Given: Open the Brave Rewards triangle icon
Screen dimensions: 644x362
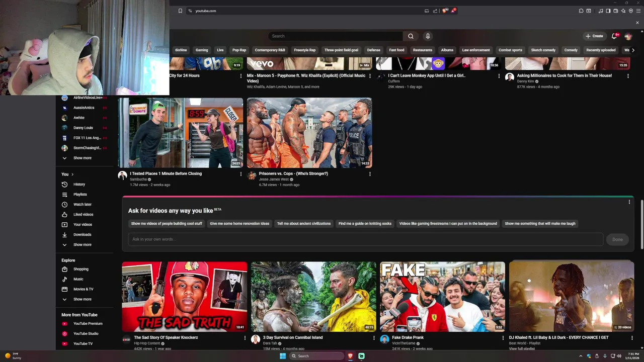Looking at the screenshot, I should [453, 11].
